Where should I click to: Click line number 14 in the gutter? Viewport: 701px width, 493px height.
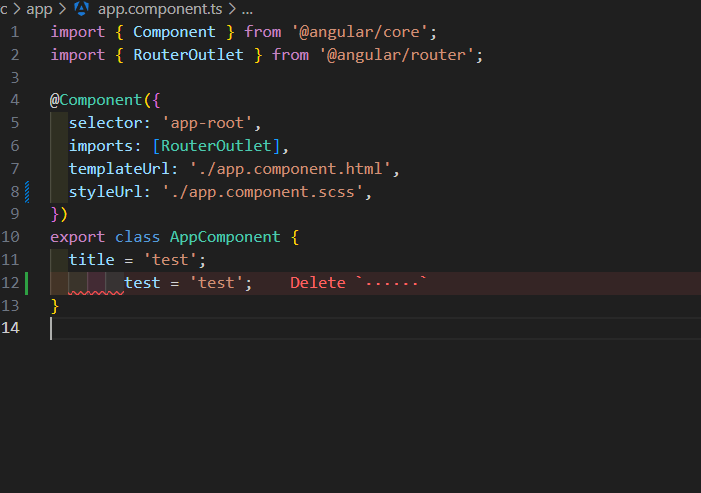coord(10,328)
